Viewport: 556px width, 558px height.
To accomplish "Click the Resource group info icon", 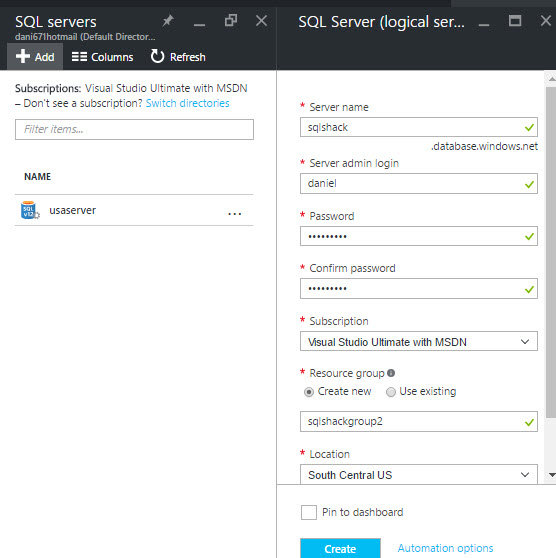I will pos(391,373).
